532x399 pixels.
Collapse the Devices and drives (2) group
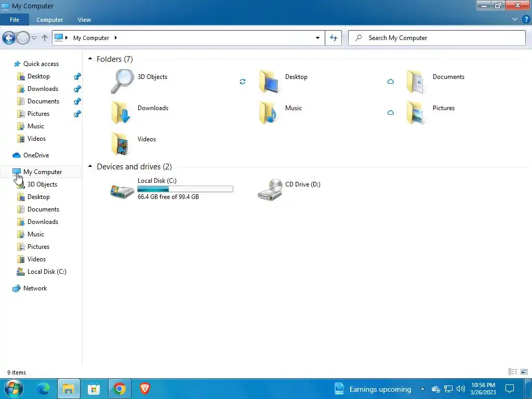[x=90, y=166]
